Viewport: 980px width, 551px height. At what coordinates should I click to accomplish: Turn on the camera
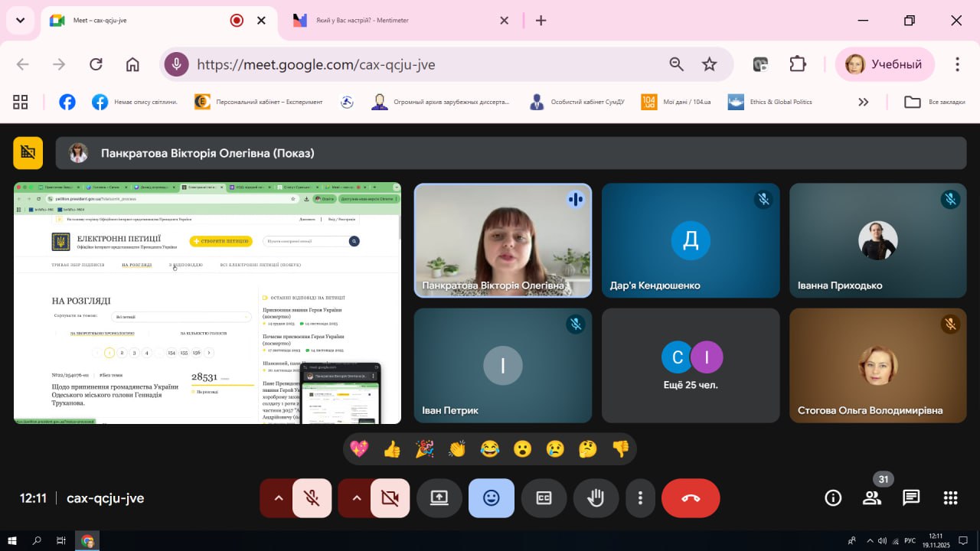click(x=390, y=498)
